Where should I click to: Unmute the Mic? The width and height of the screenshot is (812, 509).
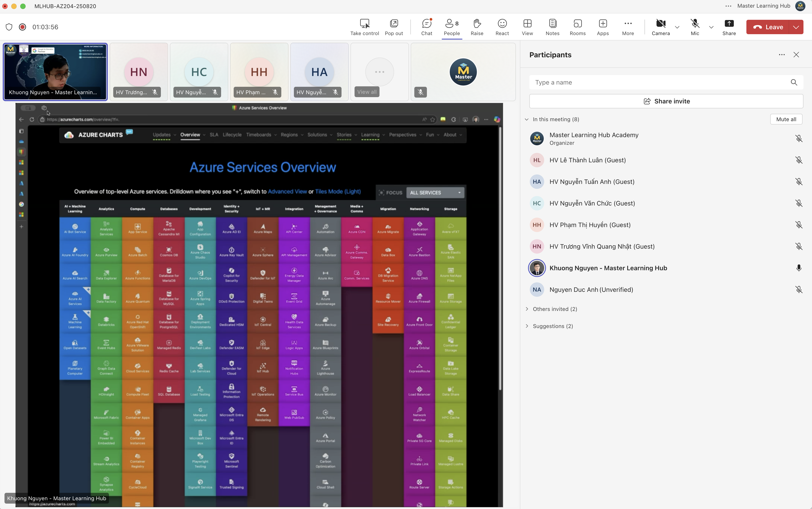tap(695, 27)
